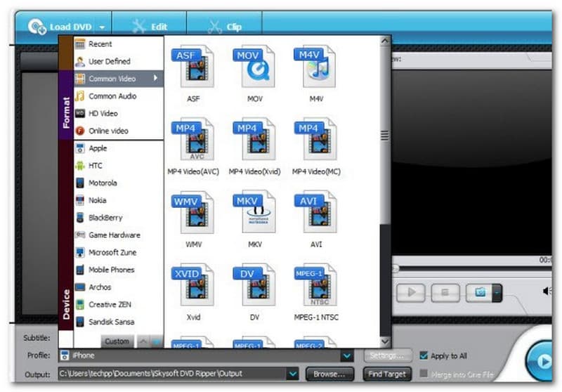Toggle the Apply to All checkbox
The width and height of the screenshot is (562, 392).
(x=423, y=355)
